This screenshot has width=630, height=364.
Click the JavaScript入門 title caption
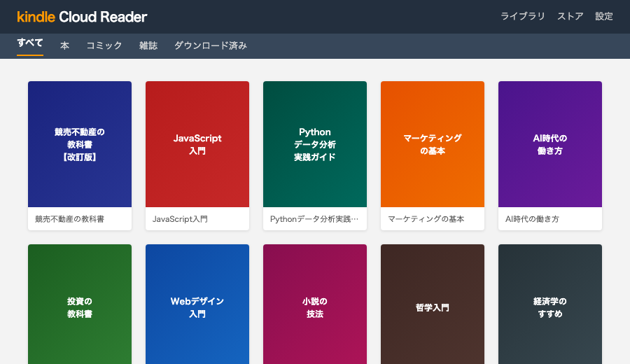click(180, 219)
